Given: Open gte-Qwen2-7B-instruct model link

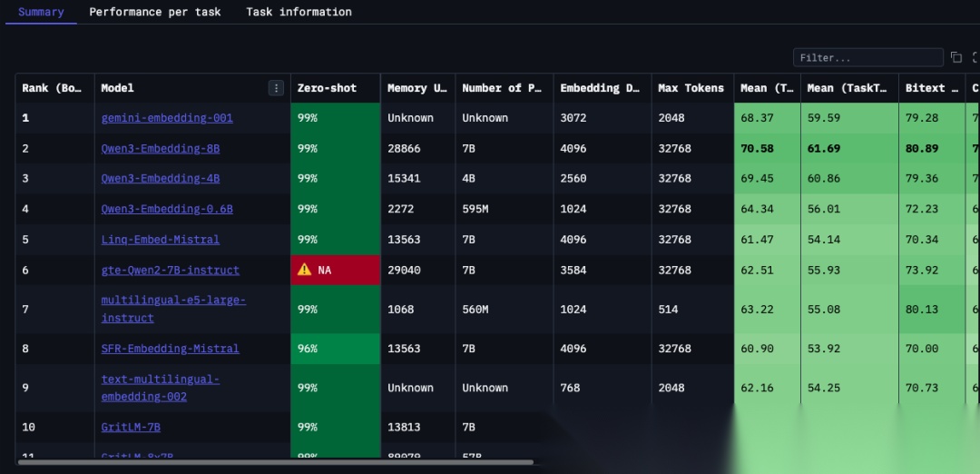Looking at the screenshot, I should pyautogui.click(x=170, y=270).
